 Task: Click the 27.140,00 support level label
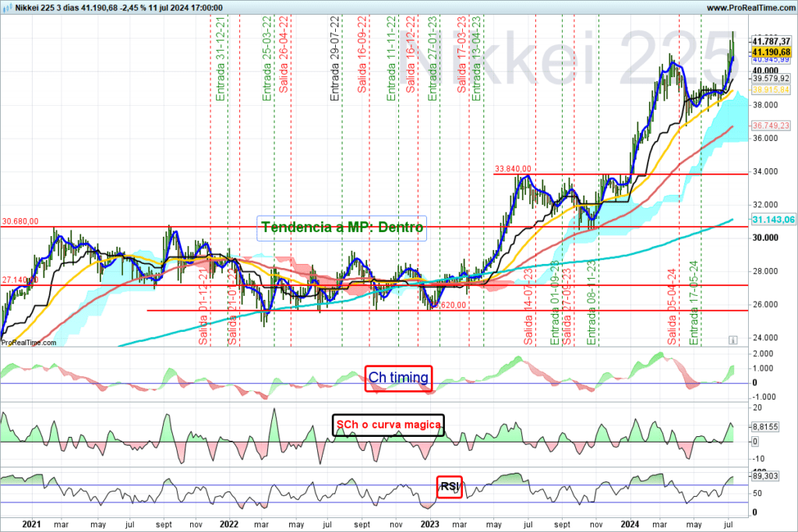pos(20,280)
